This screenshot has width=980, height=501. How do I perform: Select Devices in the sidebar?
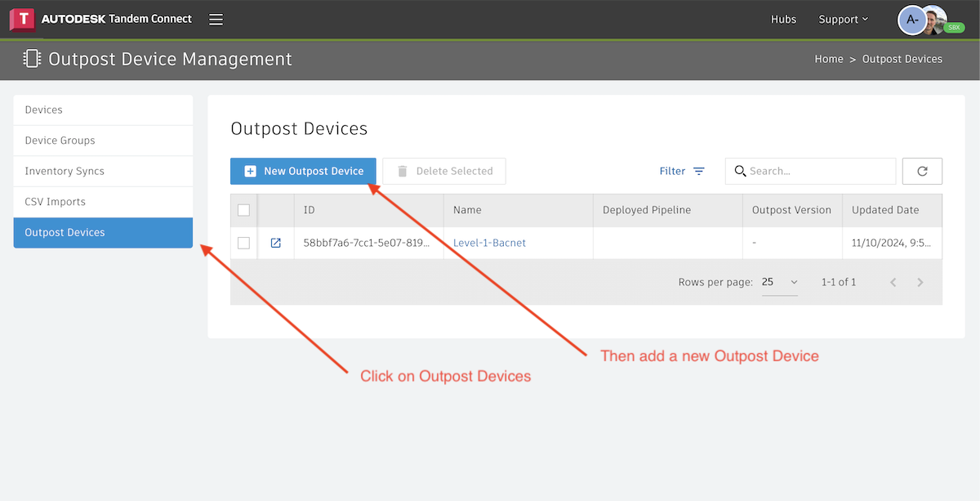click(x=103, y=110)
